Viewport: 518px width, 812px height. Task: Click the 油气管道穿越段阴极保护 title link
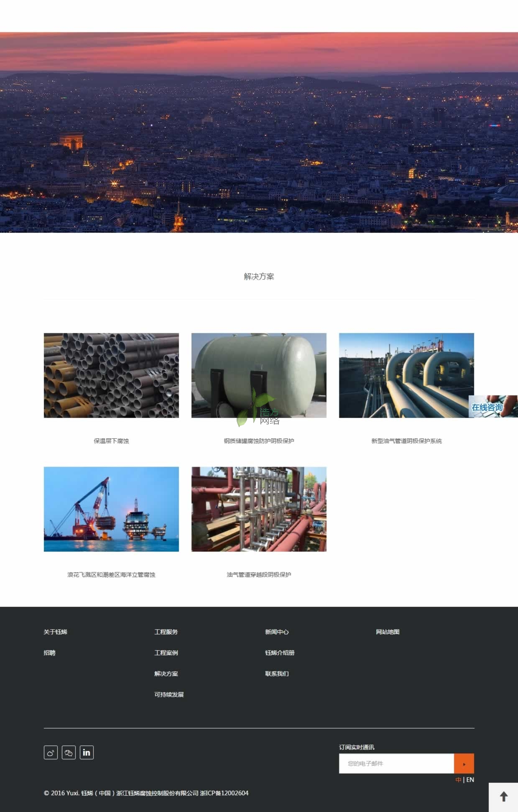(x=259, y=575)
